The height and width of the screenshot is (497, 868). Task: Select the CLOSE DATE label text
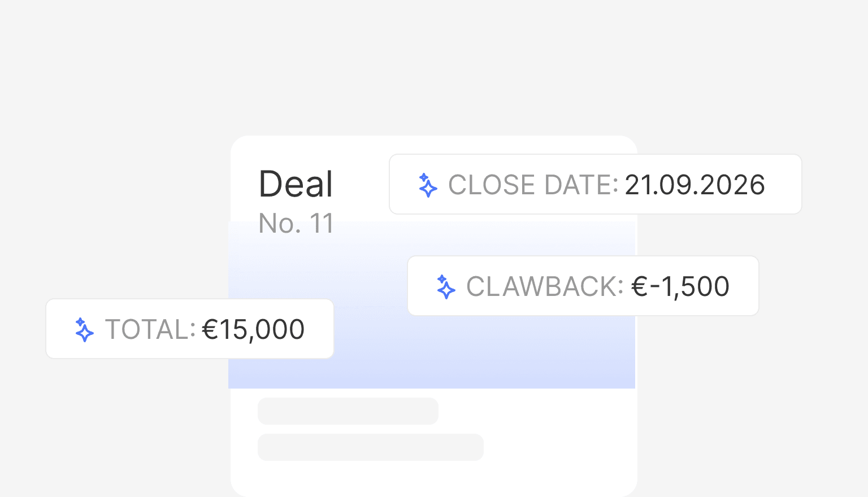tap(529, 185)
